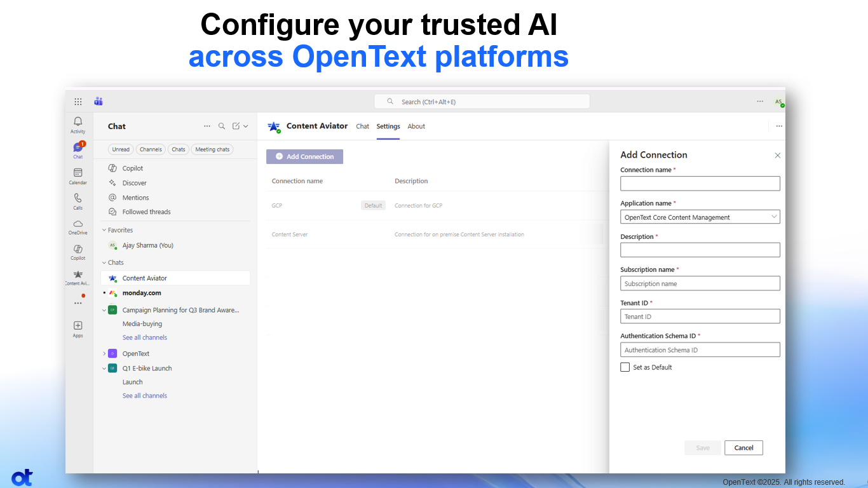Collapse the Favorites section
Viewport: 868px width, 488px height.
[104, 230]
